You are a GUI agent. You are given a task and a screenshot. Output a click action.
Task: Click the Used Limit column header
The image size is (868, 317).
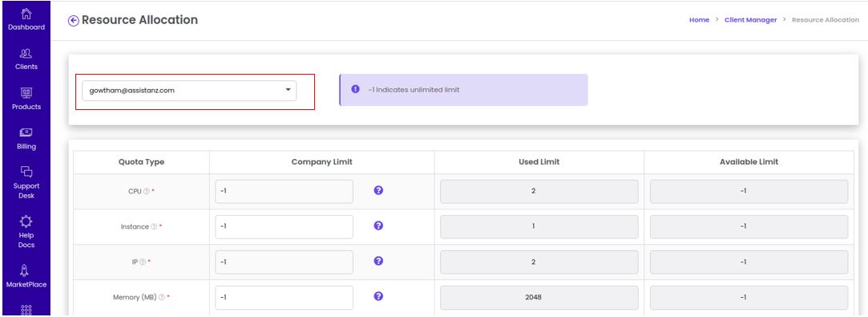point(539,162)
